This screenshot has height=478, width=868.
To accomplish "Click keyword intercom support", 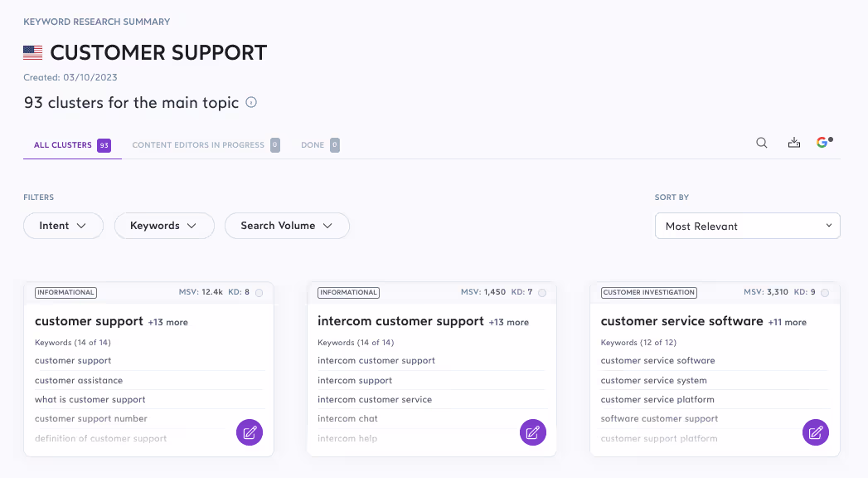I will click(355, 381).
